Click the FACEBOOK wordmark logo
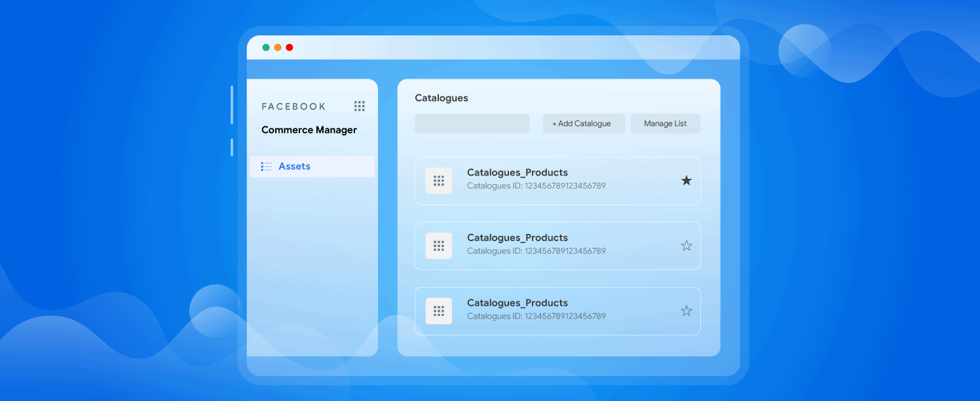The width and height of the screenshot is (980, 401). [293, 105]
